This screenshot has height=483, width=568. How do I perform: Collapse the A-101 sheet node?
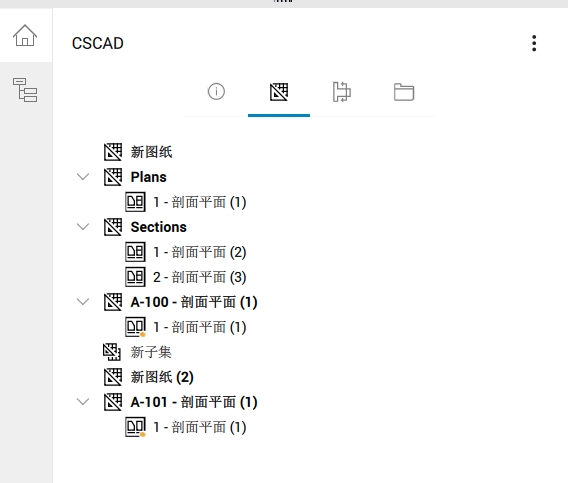coord(83,402)
